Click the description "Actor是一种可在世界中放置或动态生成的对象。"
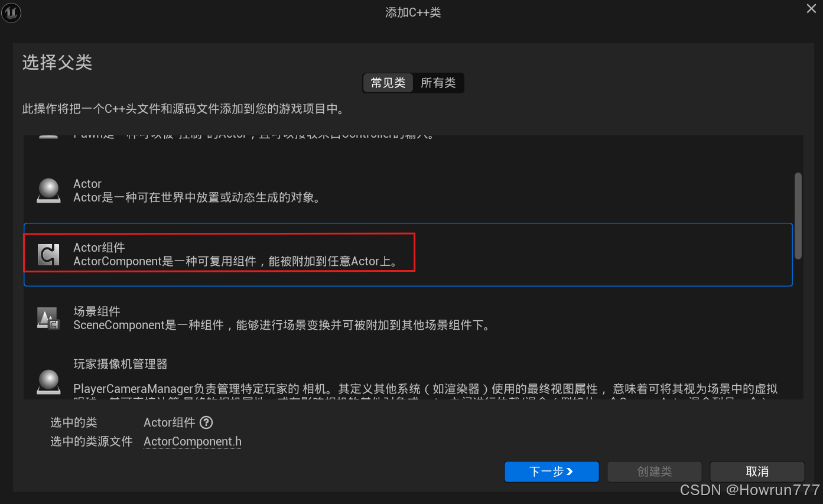Image resolution: width=823 pixels, height=504 pixels. coord(197,198)
